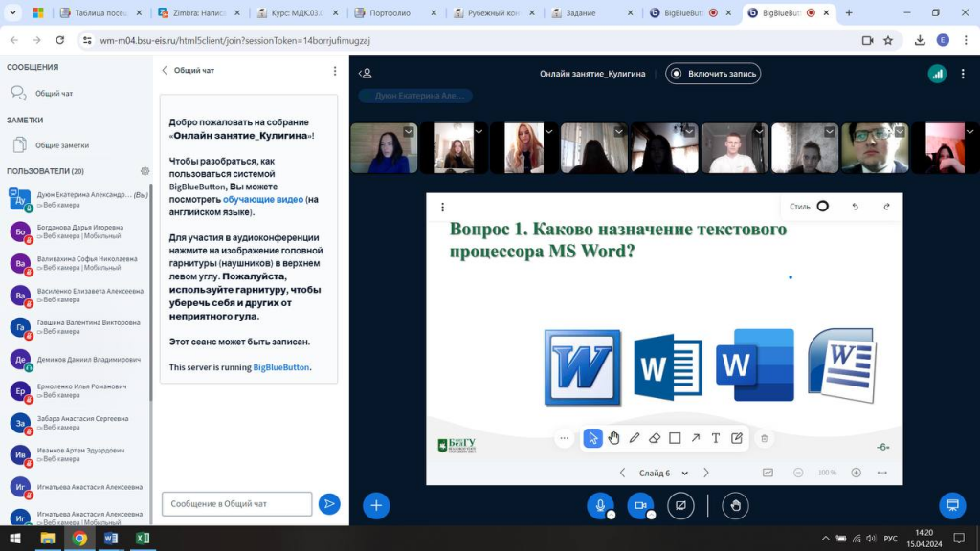This screenshot has height=551, width=980.
Task: Go to the next slide
Action: (706, 473)
